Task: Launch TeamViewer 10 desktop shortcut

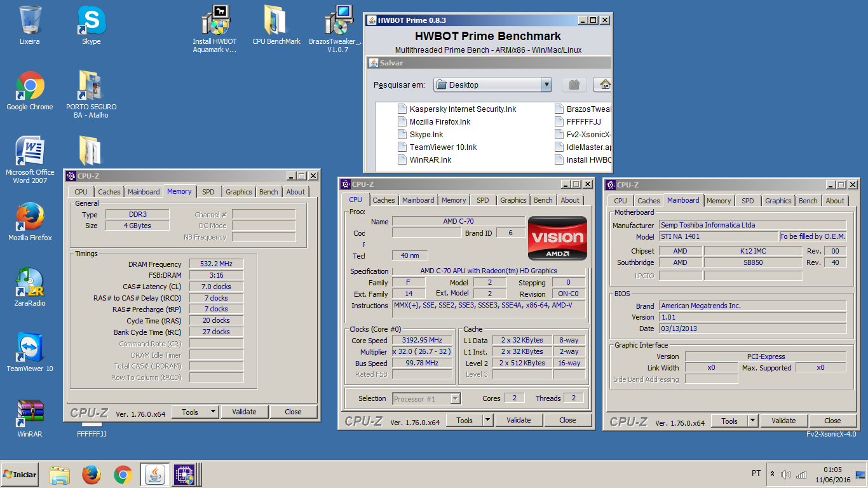Action: 30,353
